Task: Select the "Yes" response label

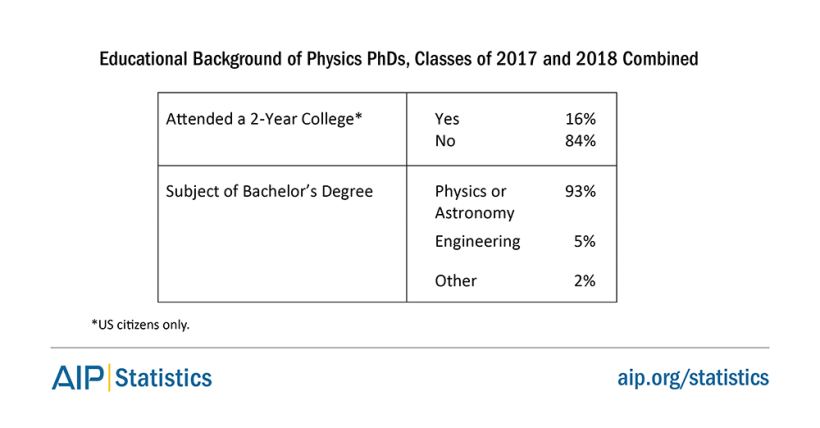Action: point(447,118)
